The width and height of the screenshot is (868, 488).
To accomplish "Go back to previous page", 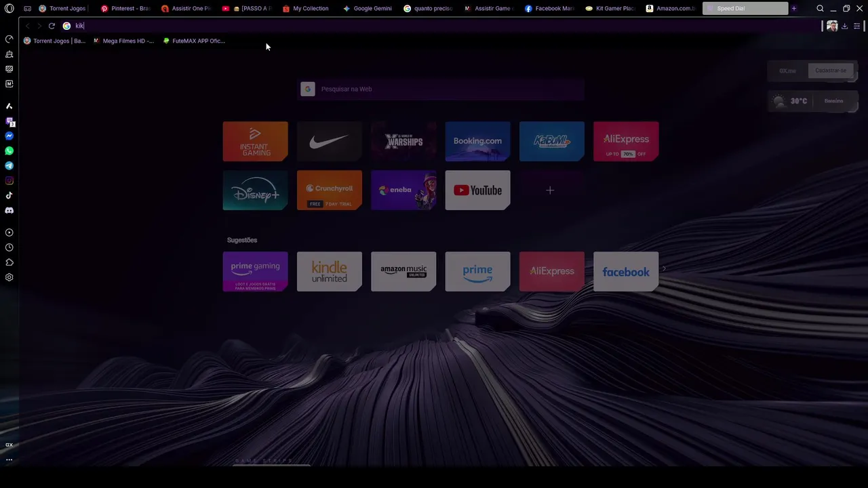I will pos(27,26).
